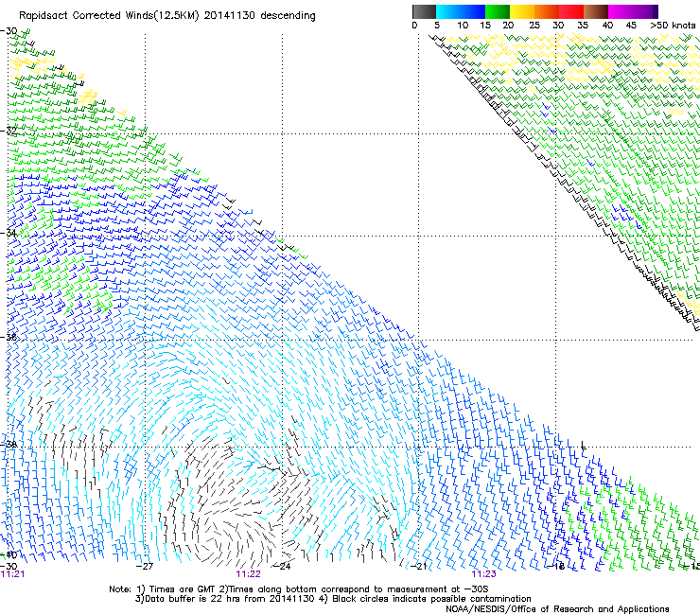Viewport: 700px width, 615px height.
Task: Click the '45' legend scale label
Action: pyautogui.click(x=631, y=26)
